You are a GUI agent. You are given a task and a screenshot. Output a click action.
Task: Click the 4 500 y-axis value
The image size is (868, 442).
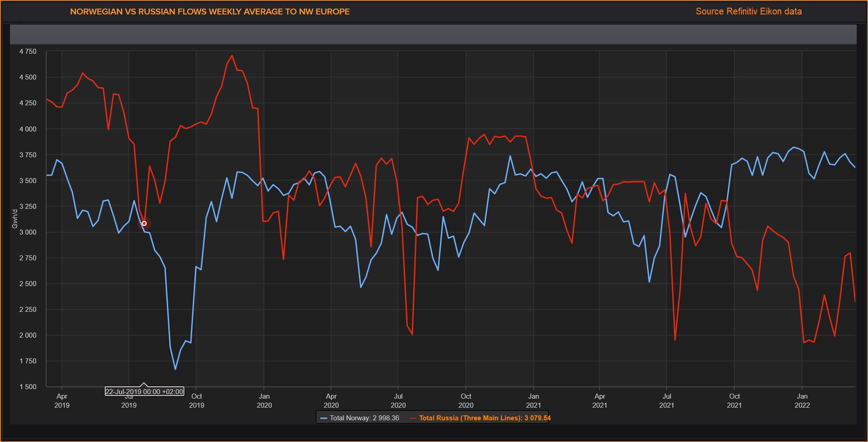point(28,77)
